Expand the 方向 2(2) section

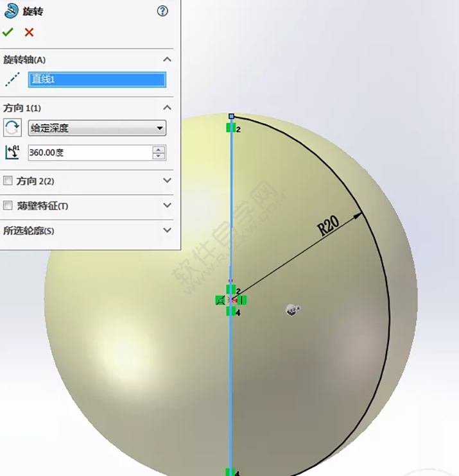(167, 180)
